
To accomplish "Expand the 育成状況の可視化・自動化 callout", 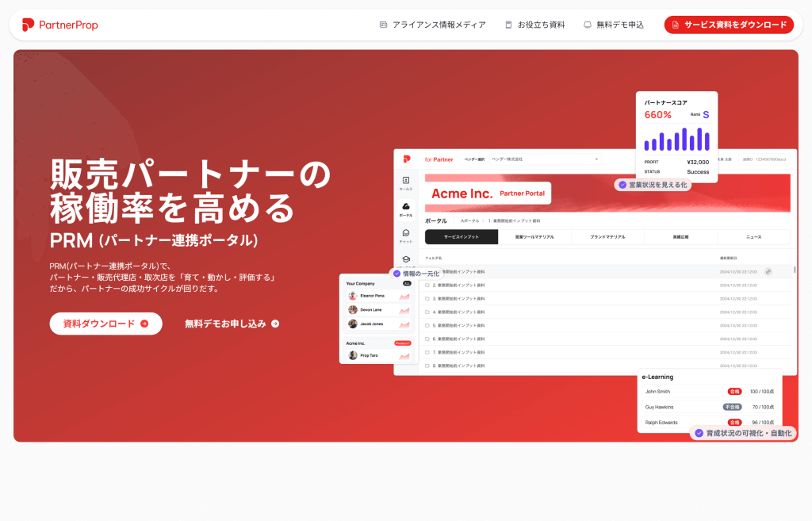I will pyautogui.click(x=745, y=433).
